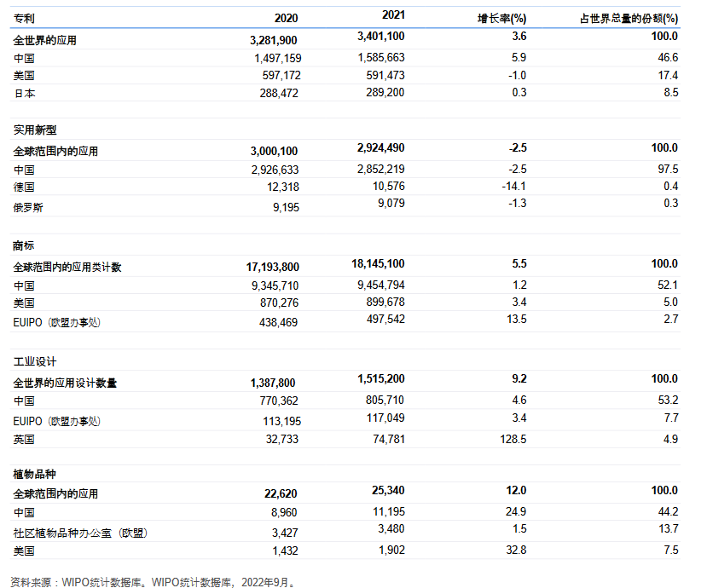Click the cell '289,200'
The width and height of the screenshot is (707, 588).
coord(385,92)
